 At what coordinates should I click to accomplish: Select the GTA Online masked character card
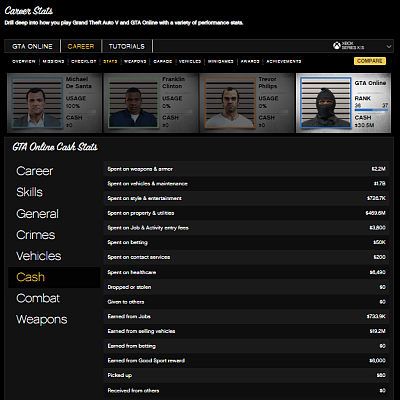coord(343,103)
